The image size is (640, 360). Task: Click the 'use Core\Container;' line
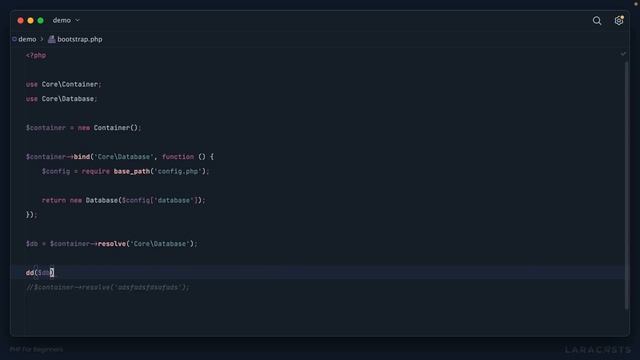coord(63,84)
